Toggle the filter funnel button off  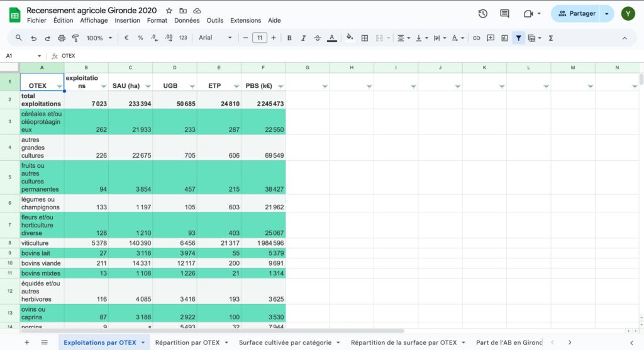point(518,38)
